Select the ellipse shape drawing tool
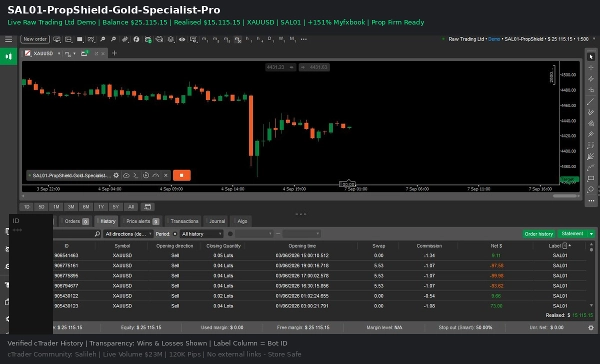This screenshot has width=600, height=364. pyautogui.click(x=591, y=190)
